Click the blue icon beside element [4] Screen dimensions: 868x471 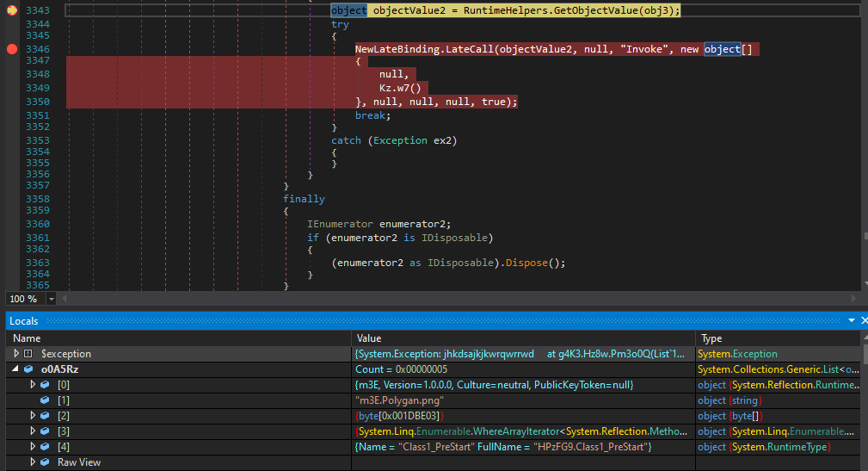(45, 447)
